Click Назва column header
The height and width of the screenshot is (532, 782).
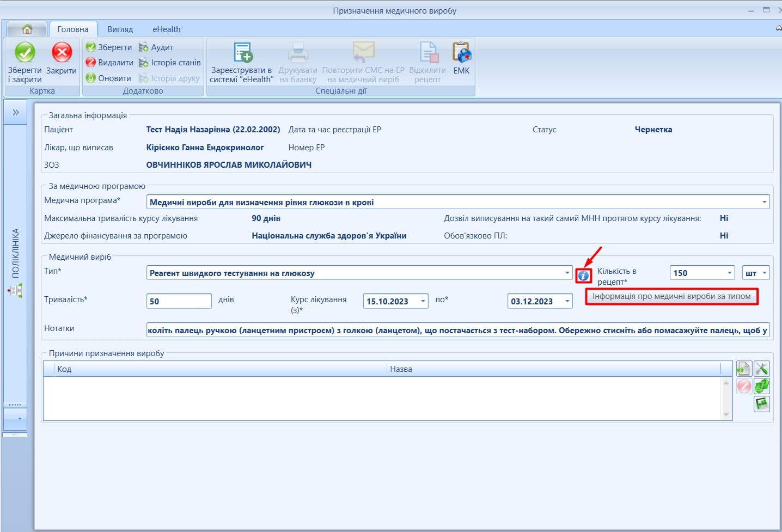554,369
